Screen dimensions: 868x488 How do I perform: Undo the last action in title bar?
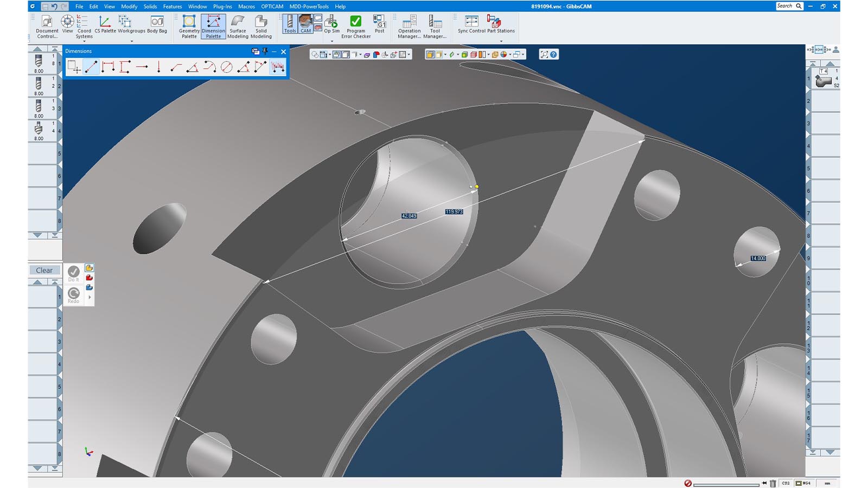[x=54, y=7]
